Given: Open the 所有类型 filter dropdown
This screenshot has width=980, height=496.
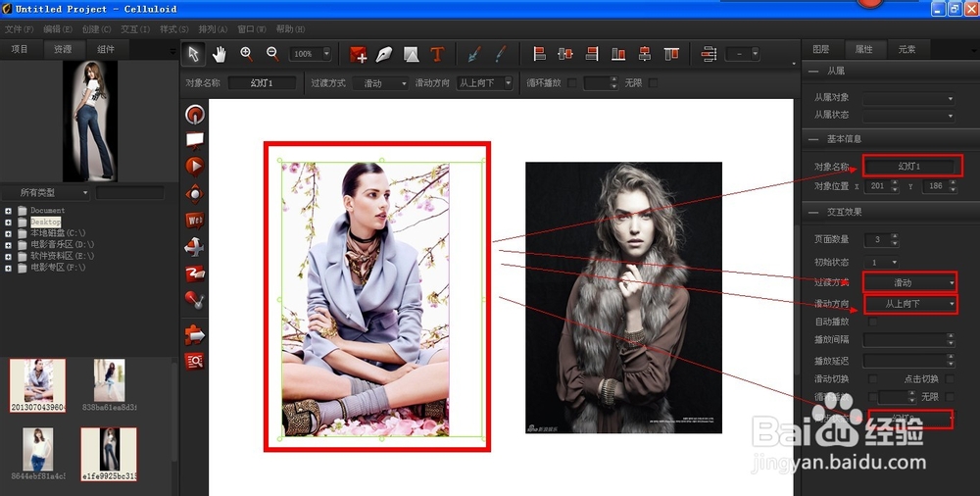Looking at the screenshot, I should 46,193.
